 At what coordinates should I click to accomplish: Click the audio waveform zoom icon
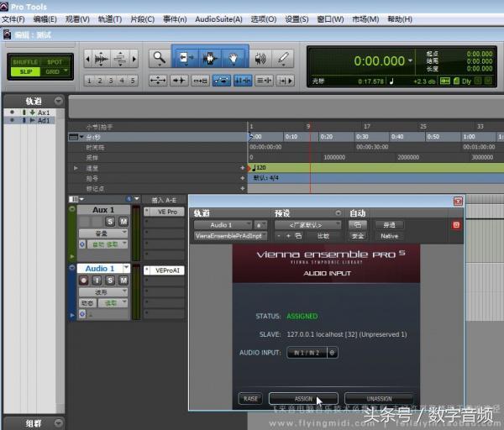coord(101,59)
